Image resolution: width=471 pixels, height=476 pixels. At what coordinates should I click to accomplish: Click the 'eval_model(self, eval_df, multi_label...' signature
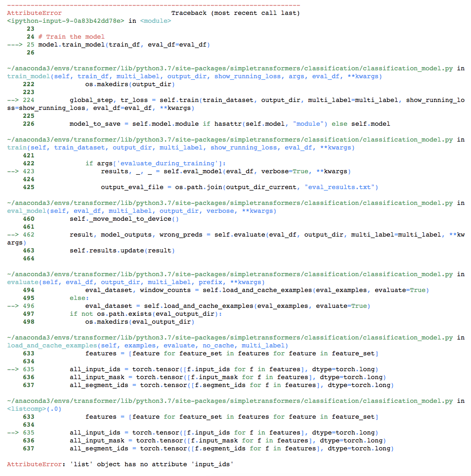[141, 211]
